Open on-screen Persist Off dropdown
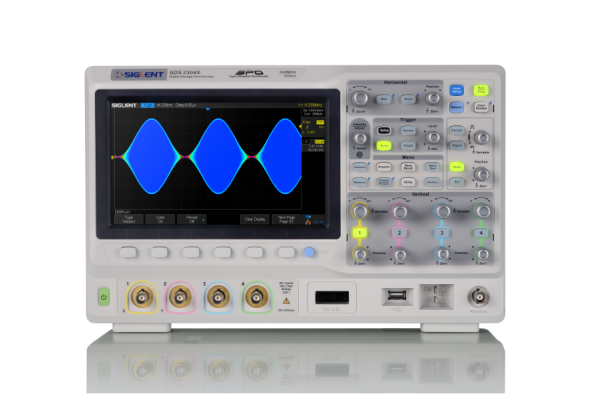Viewport: 600px width, 400px height. coord(192,219)
